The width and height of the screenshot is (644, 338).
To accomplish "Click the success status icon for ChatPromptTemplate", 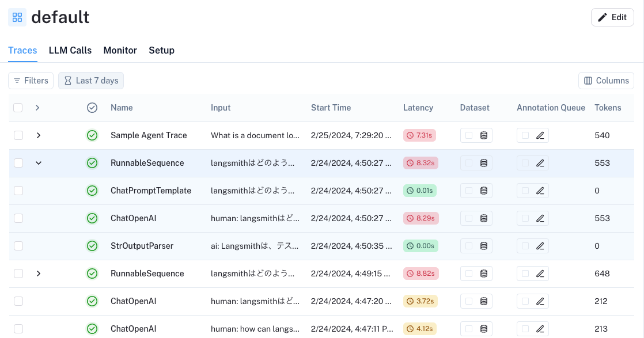I will (92, 191).
